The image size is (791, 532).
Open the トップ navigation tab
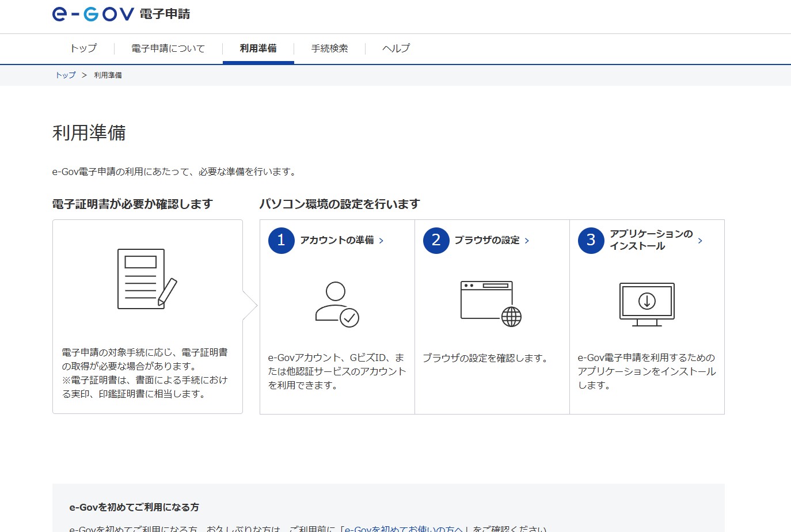click(83, 48)
